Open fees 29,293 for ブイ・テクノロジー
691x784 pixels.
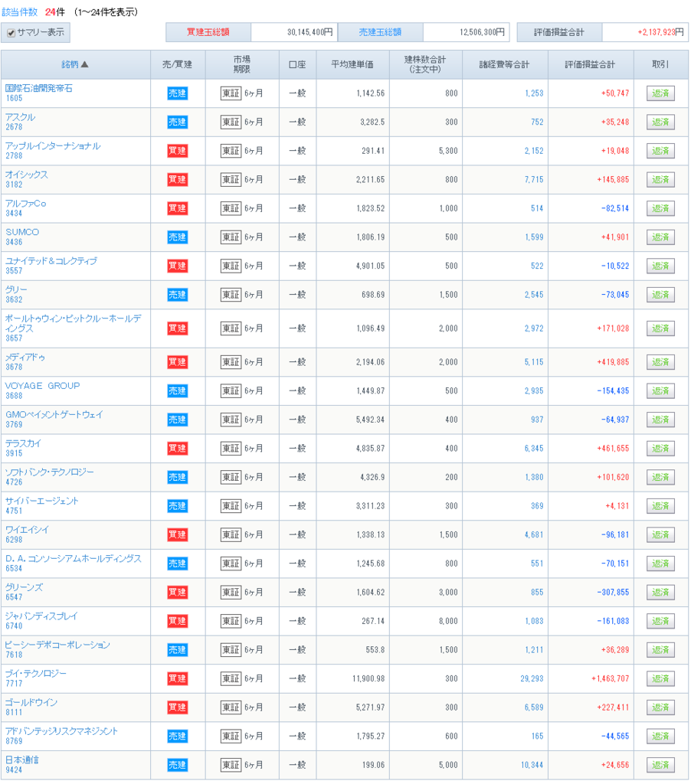[x=532, y=678]
